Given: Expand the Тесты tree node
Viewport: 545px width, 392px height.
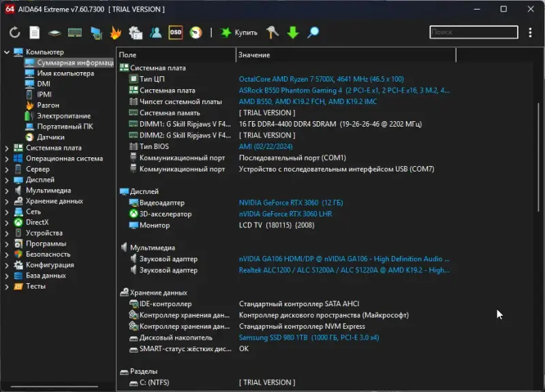Looking at the screenshot, I should (x=7, y=287).
